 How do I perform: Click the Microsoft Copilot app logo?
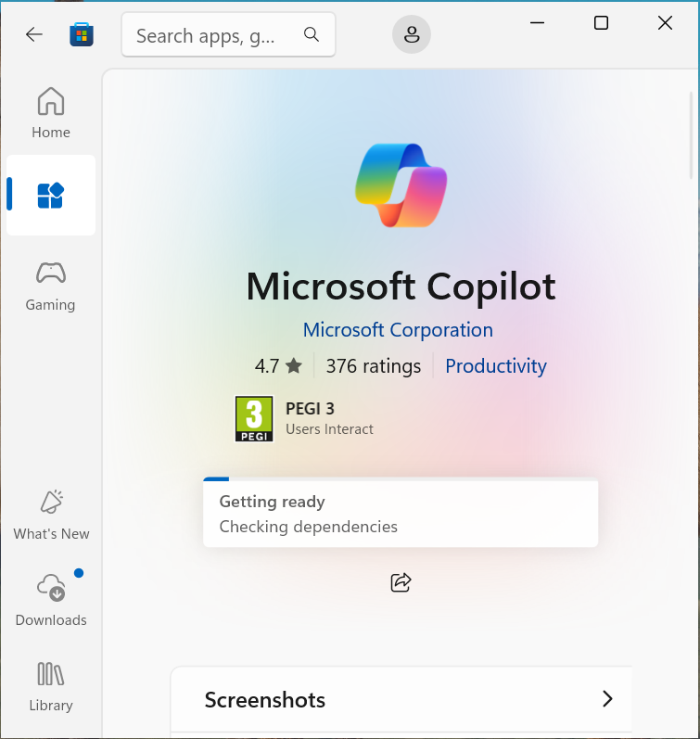(x=401, y=185)
